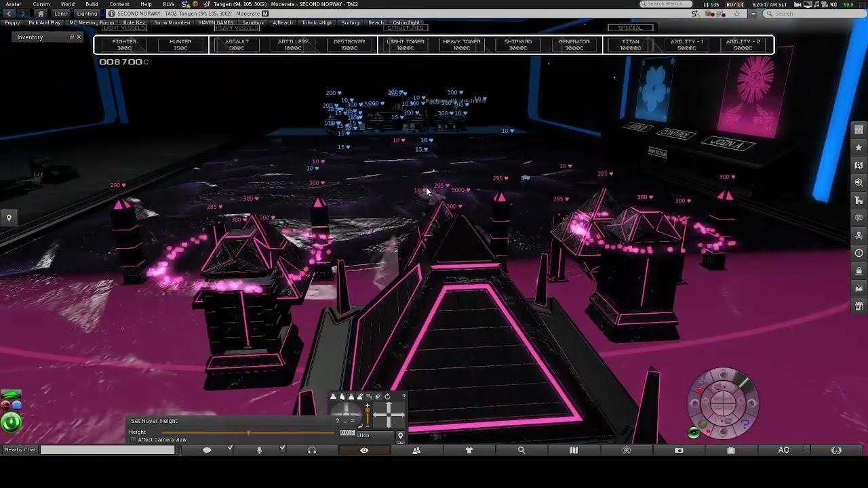This screenshot has height=488, width=868.
Task: Click the HAVEN GAMES landmark in favorites bar
Action: [x=216, y=22]
